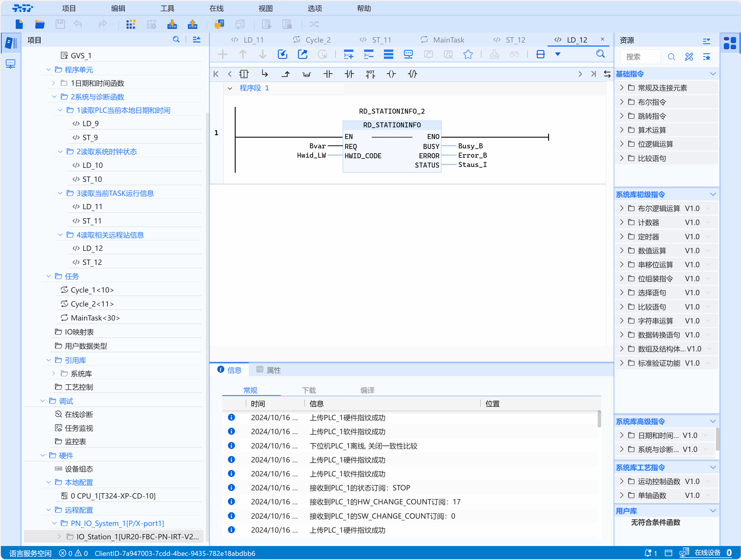Click the magnifier icon in editor toolbar

point(600,54)
